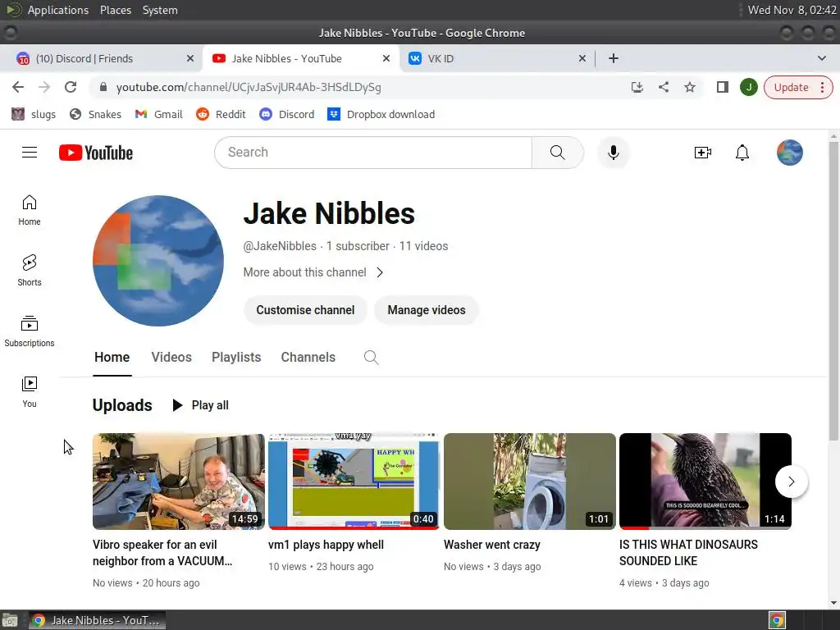Open the Places menu
840x630 pixels.
(116, 10)
